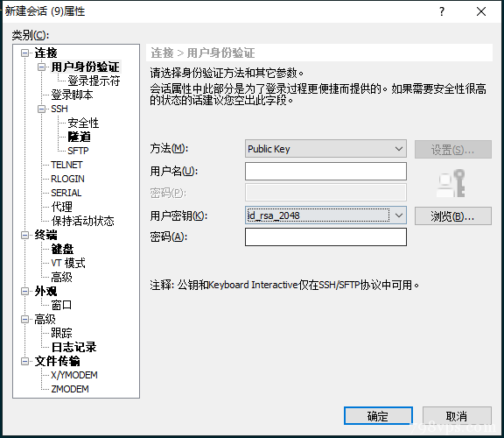Click the user key icon
The image size is (504, 438).
451,183
